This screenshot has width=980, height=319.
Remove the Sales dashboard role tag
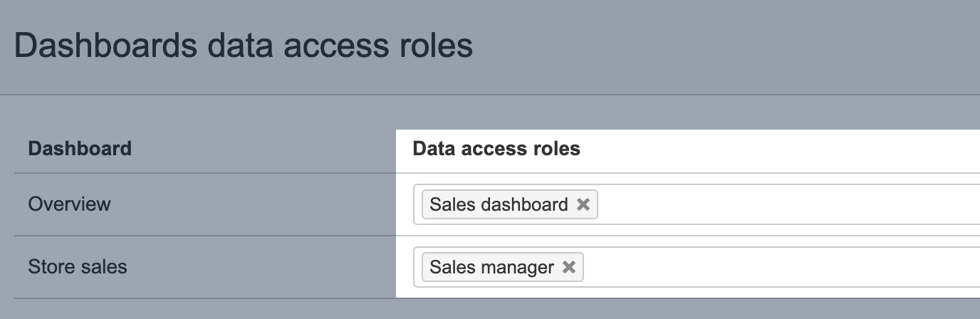[583, 205]
